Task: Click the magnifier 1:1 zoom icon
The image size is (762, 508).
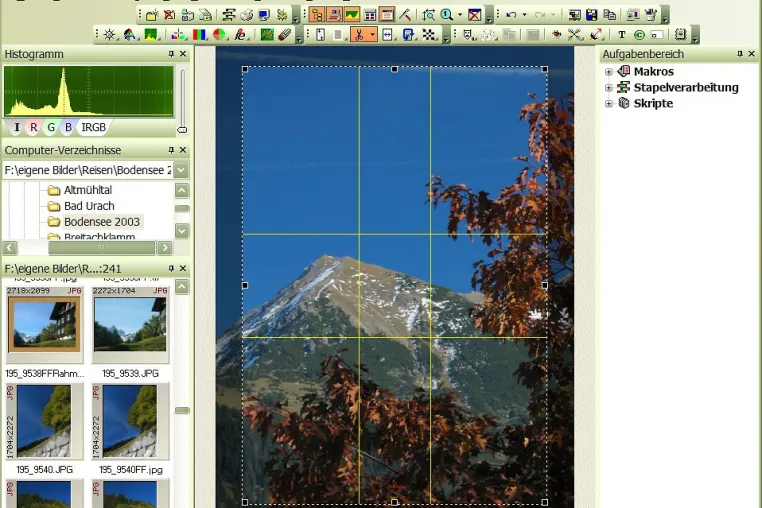Action: coord(446,15)
